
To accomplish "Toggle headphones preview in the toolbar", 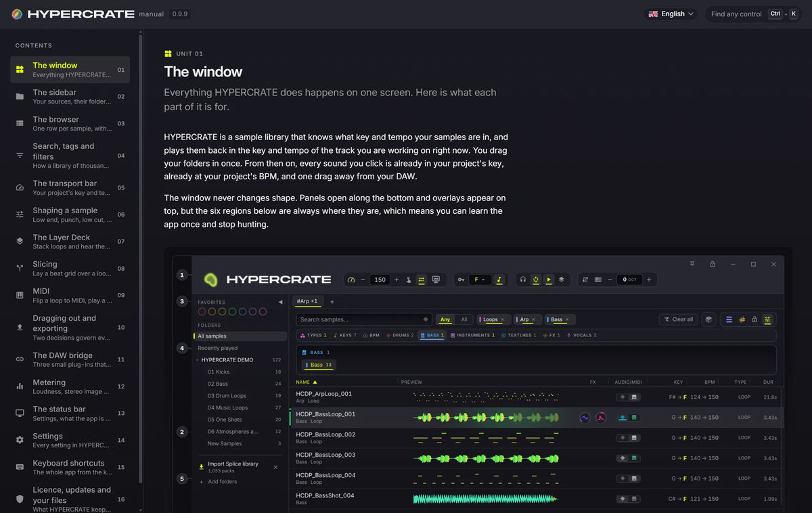I will [523, 280].
